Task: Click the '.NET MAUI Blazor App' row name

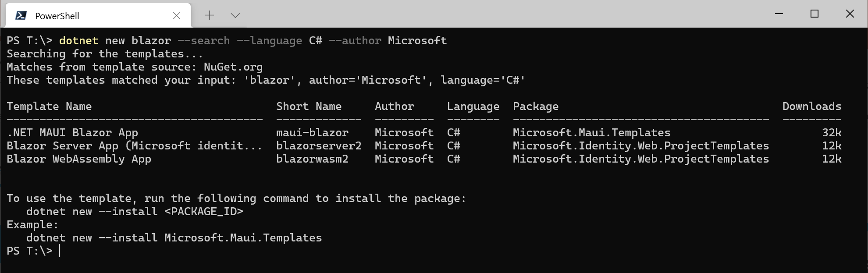Action: point(72,133)
